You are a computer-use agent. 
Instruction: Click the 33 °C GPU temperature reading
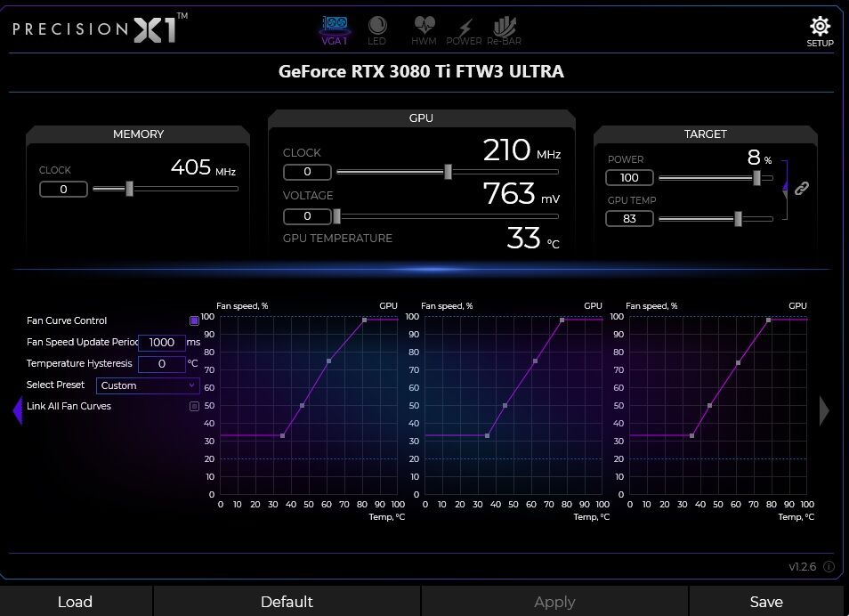(x=533, y=238)
